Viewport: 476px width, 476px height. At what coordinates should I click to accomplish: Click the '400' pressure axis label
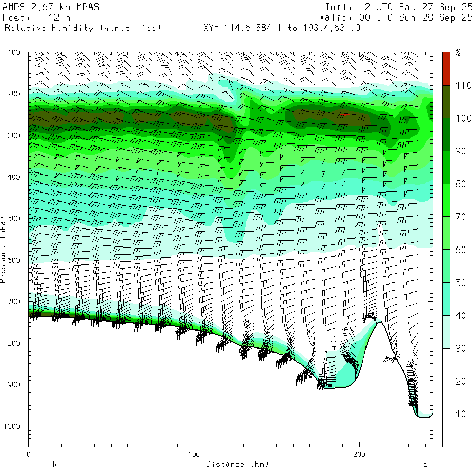pyautogui.click(x=14, y=177)
